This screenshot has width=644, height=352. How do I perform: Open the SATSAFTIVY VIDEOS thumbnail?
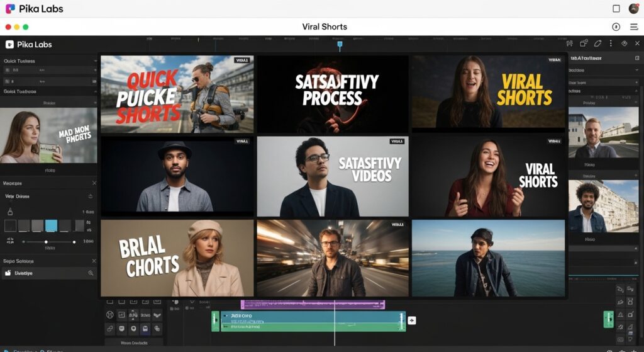click(332, 176)
